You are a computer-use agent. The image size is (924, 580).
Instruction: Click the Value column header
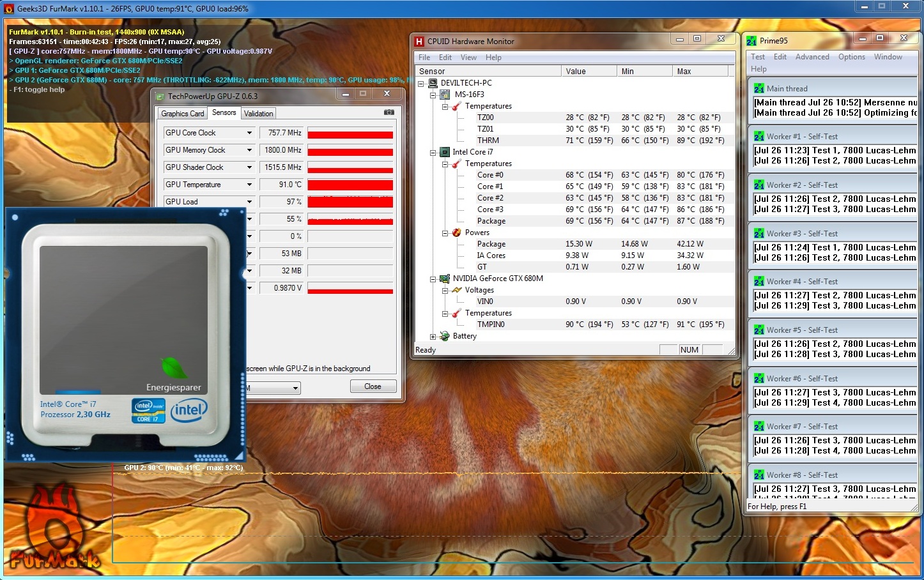click(589, 72)
